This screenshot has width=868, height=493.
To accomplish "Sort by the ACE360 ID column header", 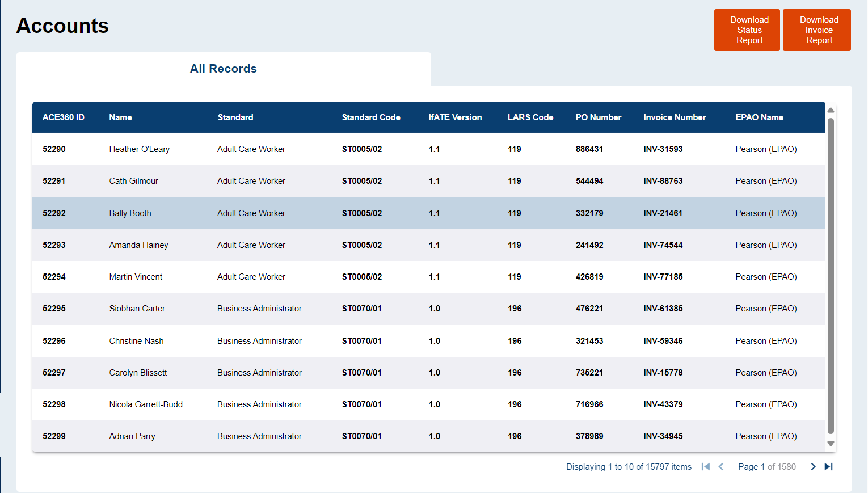I will [64, 117].
